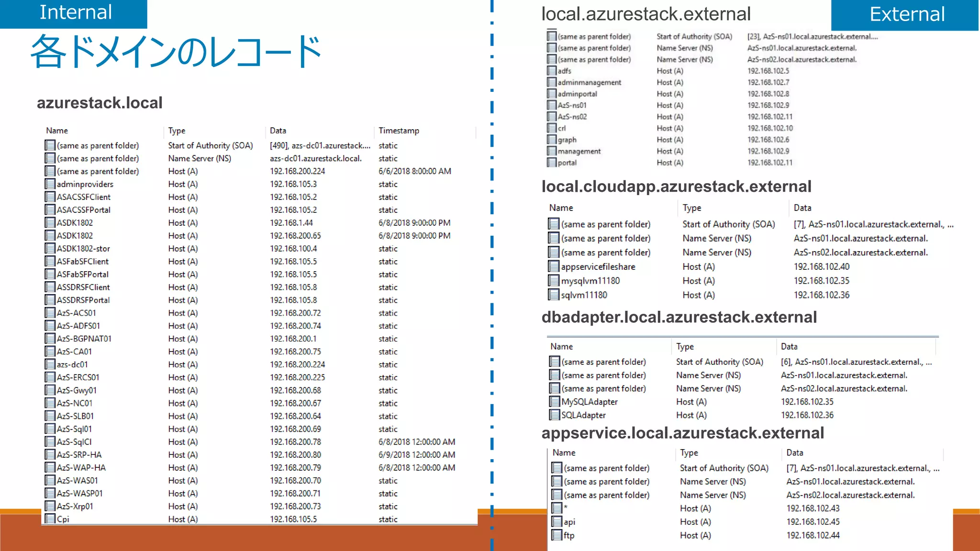Sort azurestack.local by Timestamp column
The width and height of the screenshot is (980, 551).
(x=399, y=131)
